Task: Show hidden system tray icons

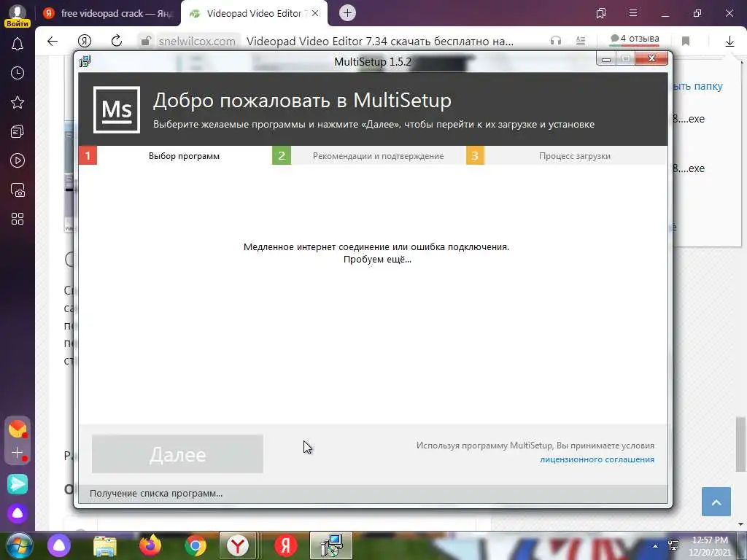Action: click(656, 545)
